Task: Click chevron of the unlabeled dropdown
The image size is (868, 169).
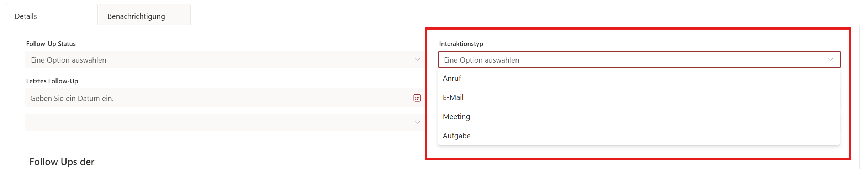Action: click(x=418, y=122)
